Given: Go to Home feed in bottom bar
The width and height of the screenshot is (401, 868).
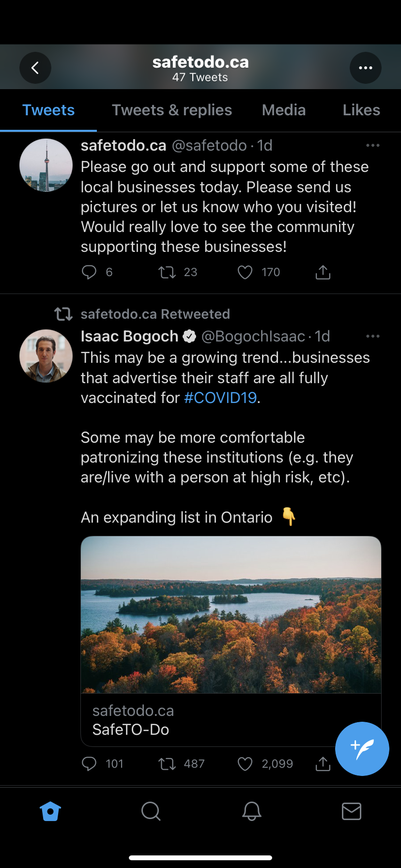Looking at the screenshot, I should click(x=50, y=811).
